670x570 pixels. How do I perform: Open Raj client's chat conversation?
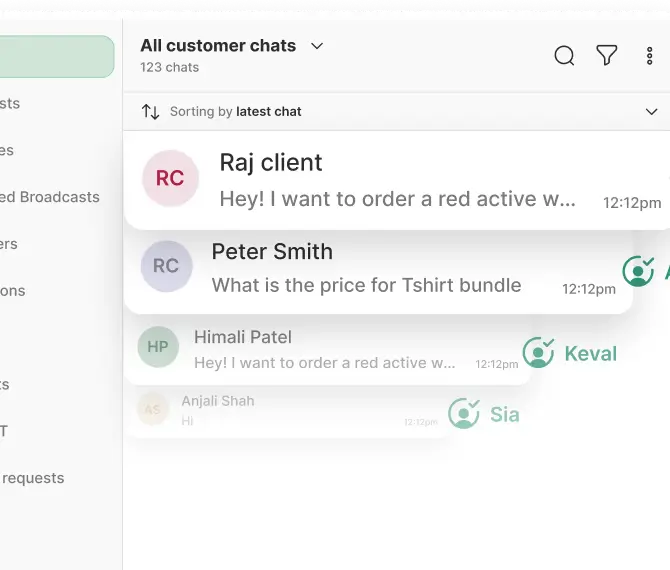[400, 181]
